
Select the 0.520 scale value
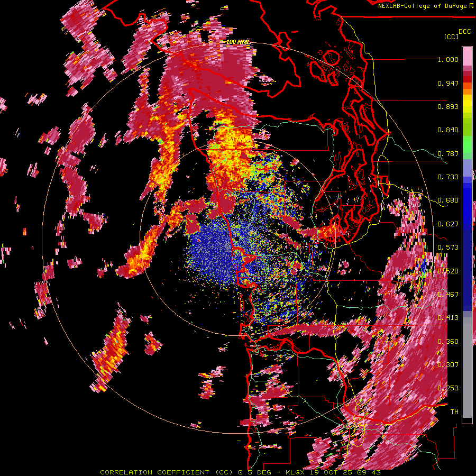(448, 271)
